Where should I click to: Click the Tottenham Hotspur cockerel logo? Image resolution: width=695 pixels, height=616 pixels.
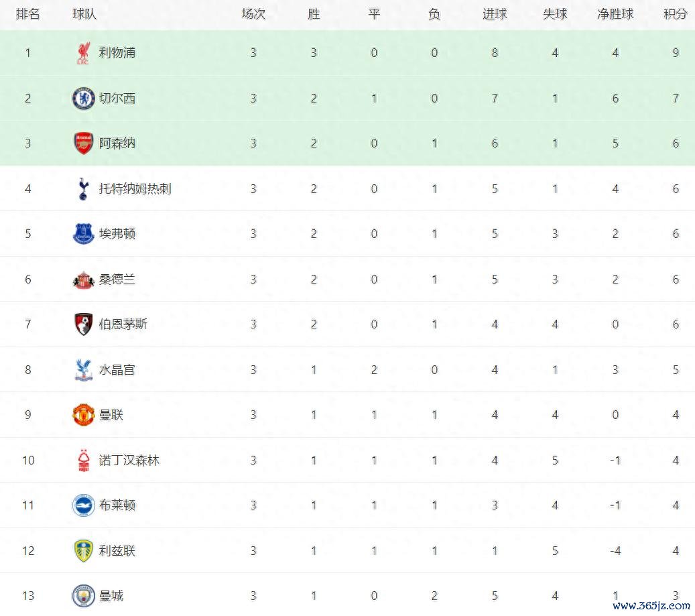click(83, 189)
